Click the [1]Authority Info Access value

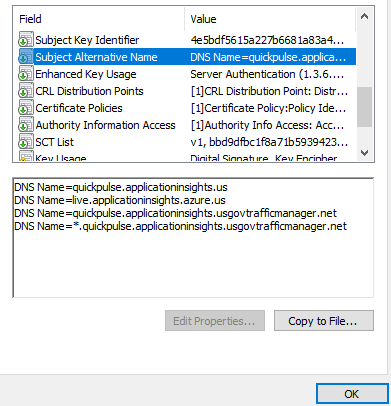point(267,125)
